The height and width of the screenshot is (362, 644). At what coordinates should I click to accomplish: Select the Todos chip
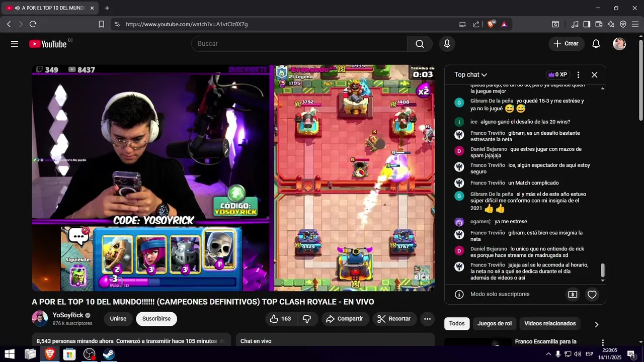(457, 324)
